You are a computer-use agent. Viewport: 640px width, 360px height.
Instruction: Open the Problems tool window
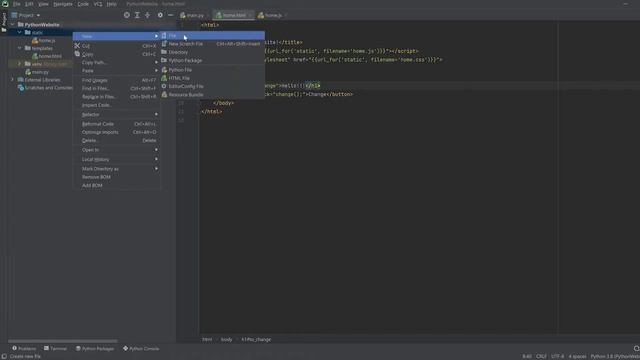(24, 349)
